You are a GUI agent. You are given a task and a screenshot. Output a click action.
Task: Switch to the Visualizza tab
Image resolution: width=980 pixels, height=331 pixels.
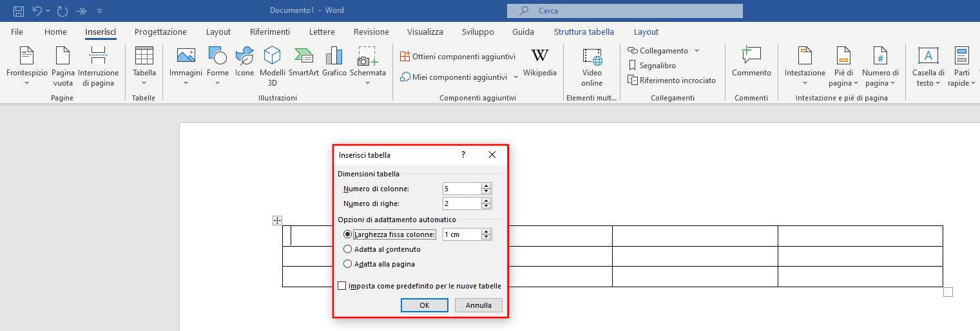425,32
